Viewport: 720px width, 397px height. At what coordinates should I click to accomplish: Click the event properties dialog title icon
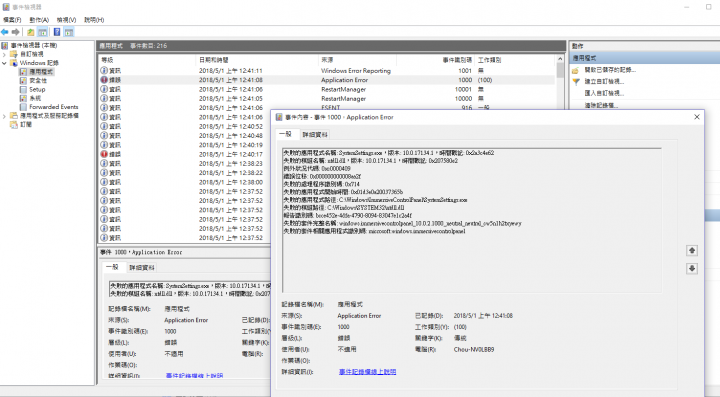(x=279, y=117)
